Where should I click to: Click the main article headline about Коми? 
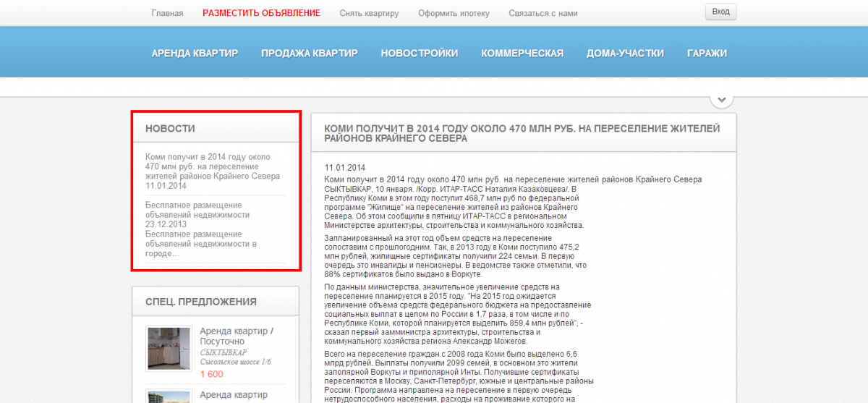pyautogui.click(x=522, y=133)
